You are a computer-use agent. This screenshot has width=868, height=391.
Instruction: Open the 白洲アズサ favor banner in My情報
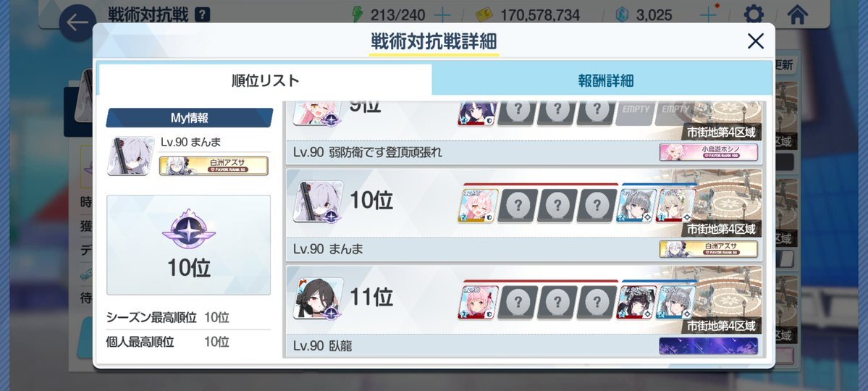pyautogui.click(x=214, y=166)
